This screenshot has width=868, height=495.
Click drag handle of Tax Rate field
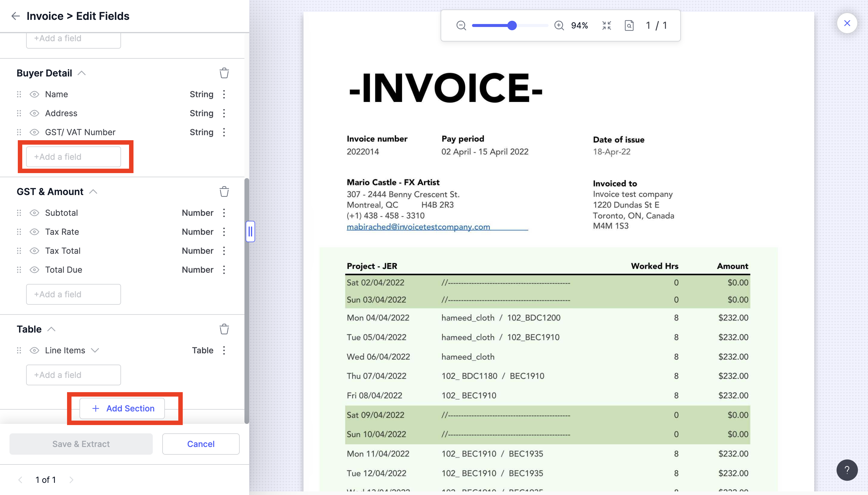pyautogui.click(x=19, y=232)
